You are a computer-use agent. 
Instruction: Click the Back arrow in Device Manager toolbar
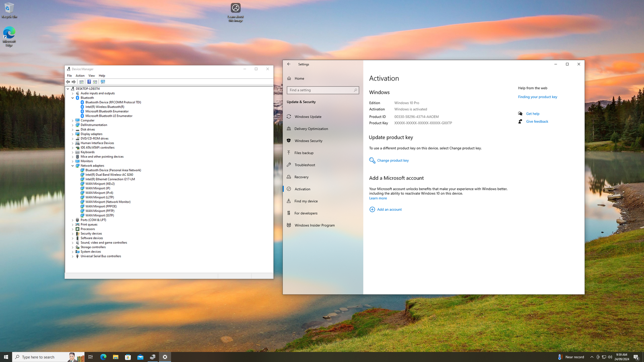(x=68, y=82)
